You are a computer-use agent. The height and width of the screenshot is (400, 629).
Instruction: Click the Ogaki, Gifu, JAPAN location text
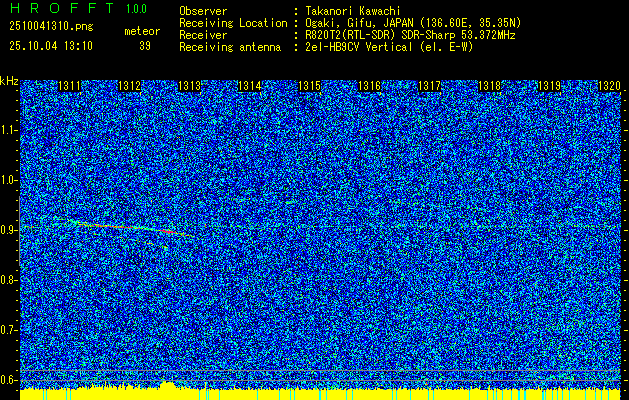[413, 23]
